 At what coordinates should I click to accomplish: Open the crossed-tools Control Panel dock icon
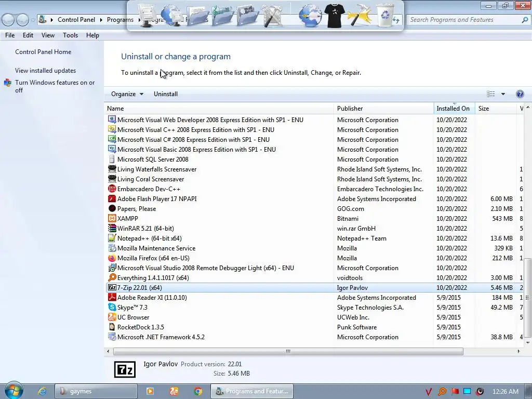pos(272,15)
